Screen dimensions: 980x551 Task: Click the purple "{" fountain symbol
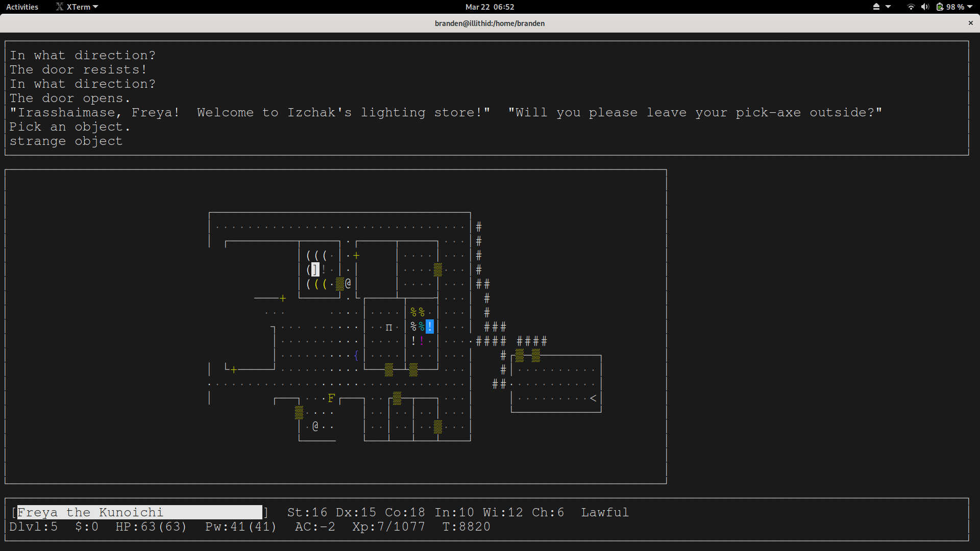click(x=356, y=356)
